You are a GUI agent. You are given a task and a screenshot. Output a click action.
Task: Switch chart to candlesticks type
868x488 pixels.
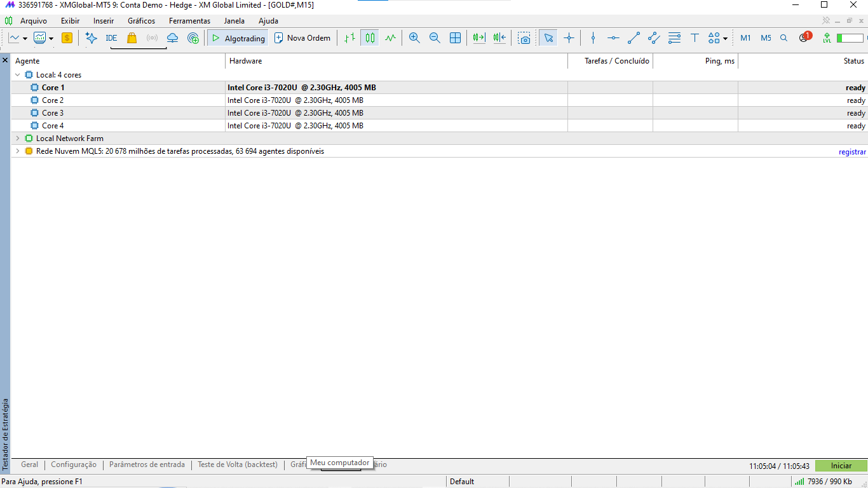(x=370, y=38)
